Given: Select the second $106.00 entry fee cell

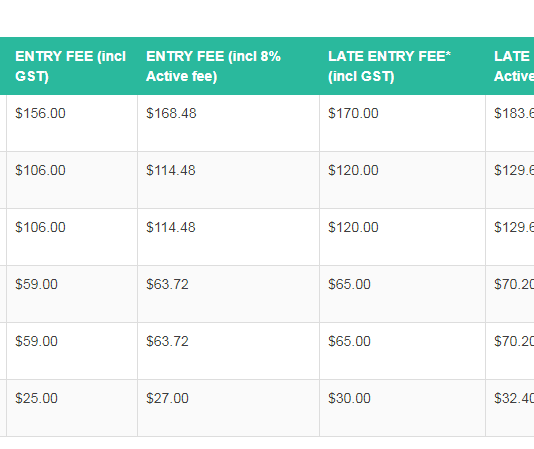Looking at the screenshot, I should pos(72,237).
